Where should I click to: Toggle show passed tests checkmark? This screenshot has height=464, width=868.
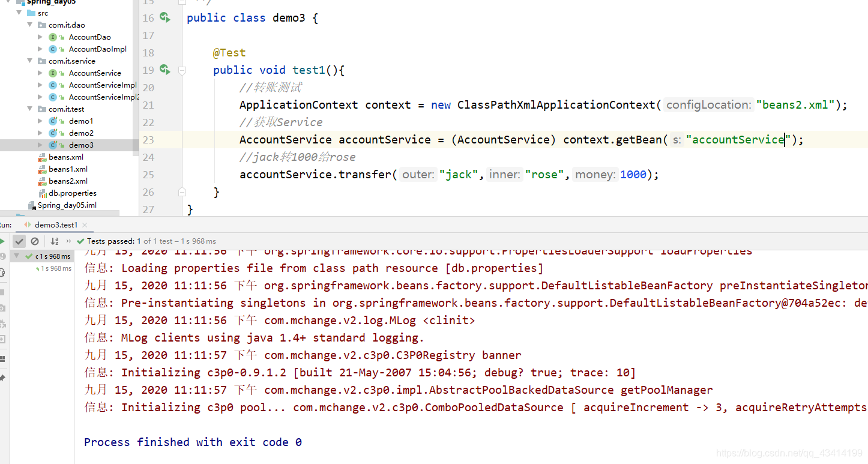point(19,241)
